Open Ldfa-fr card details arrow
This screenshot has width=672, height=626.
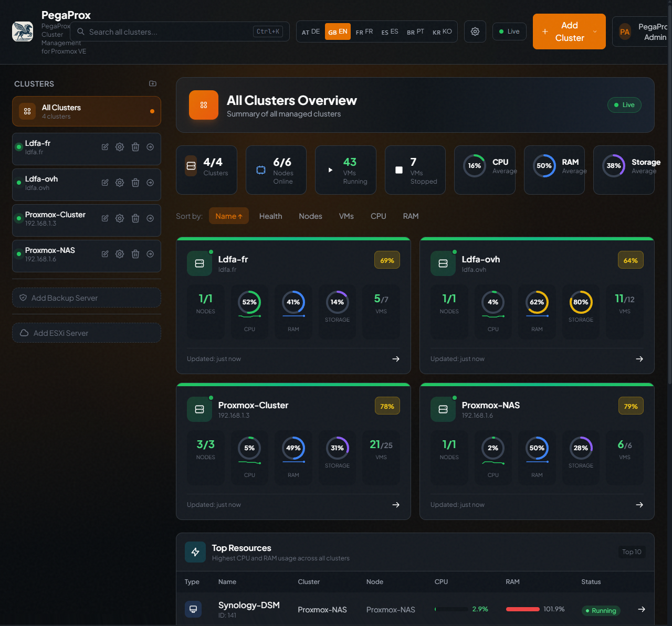coord(396,359)
